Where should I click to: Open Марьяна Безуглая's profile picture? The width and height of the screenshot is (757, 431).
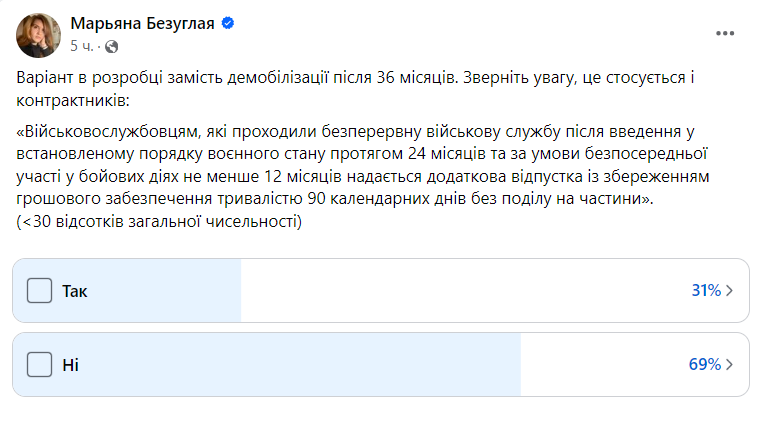pyautogui.click(x=37, y=34)
